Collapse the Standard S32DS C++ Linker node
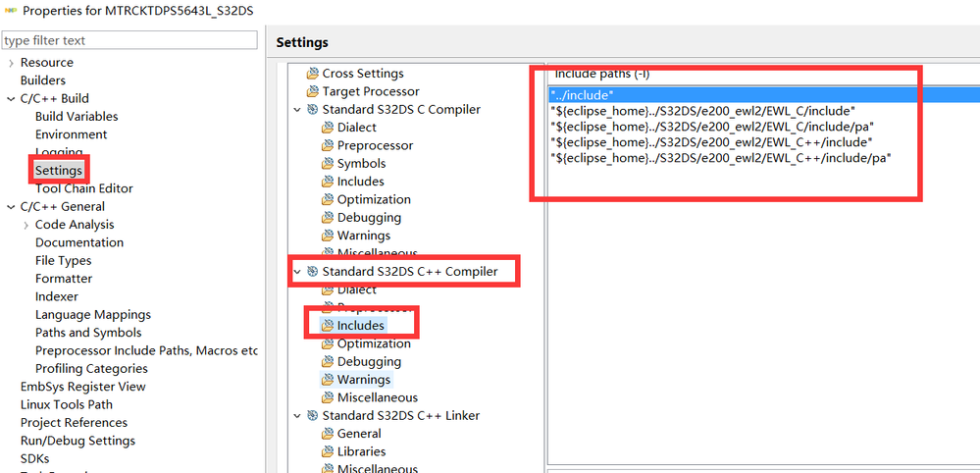980x473 pixels. pos(297,416)
